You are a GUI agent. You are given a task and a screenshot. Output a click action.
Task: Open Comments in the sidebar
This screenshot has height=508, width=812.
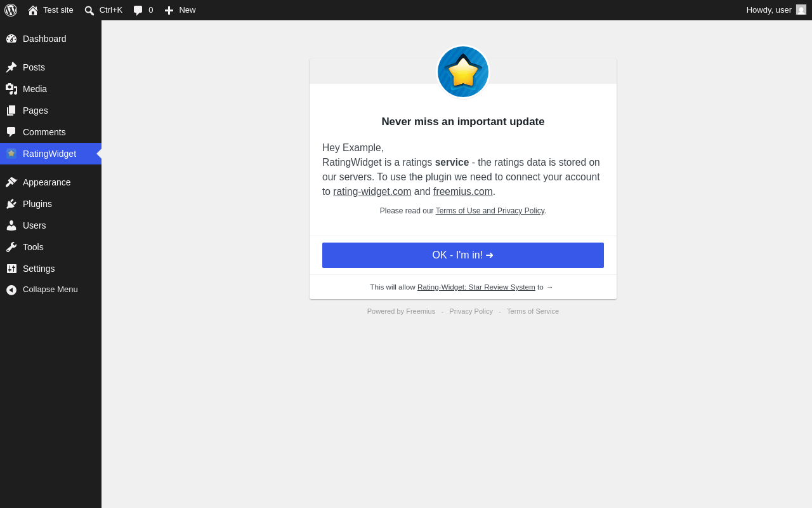51,132
